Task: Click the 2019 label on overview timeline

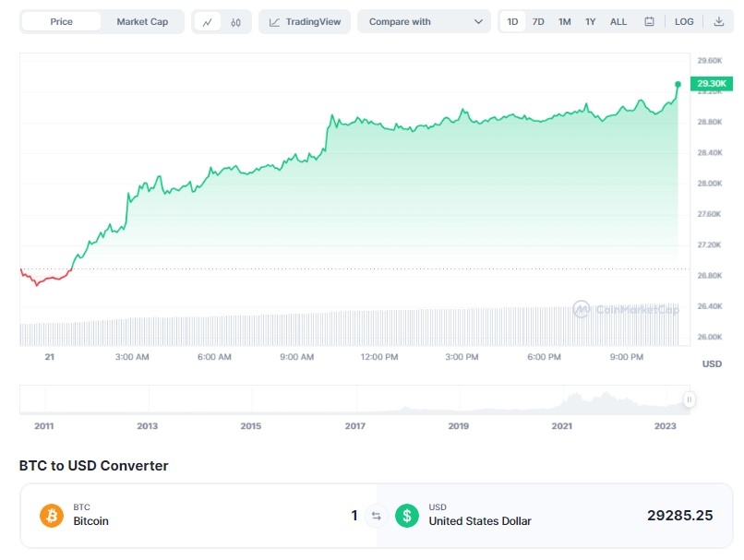Action: coord(459,426)
